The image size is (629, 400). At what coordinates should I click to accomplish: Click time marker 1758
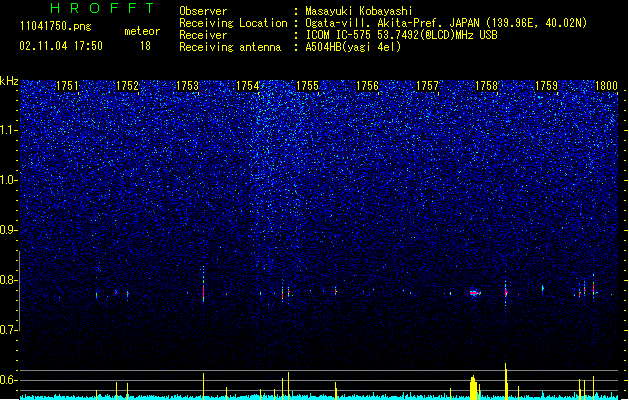[x=487, y=86]
